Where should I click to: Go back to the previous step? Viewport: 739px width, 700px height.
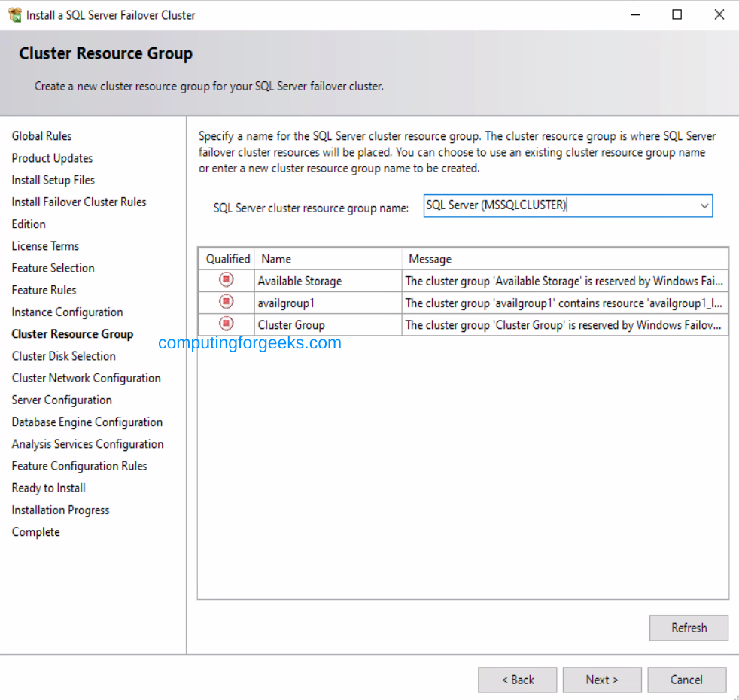coord(517,680)
